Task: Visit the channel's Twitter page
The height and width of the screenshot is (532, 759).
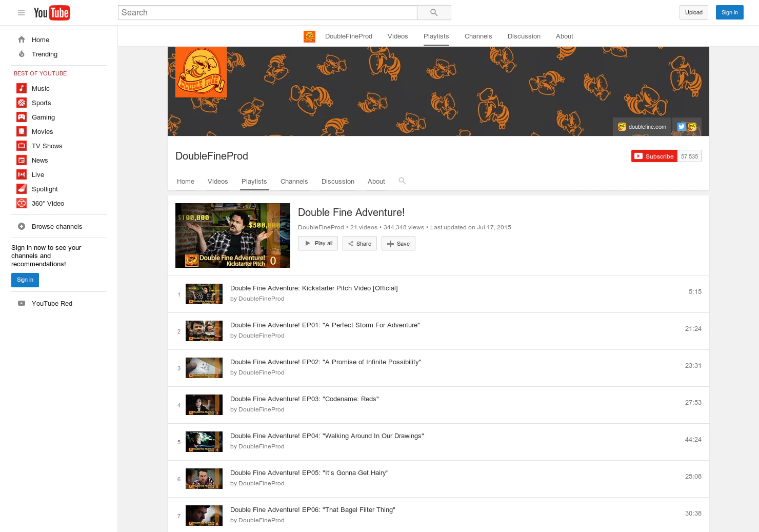Action: tap(681, 126)
